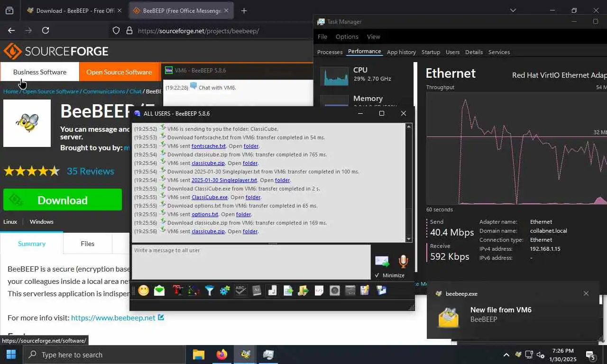Open the ClassiCube.exe link

tap(210, 197)
